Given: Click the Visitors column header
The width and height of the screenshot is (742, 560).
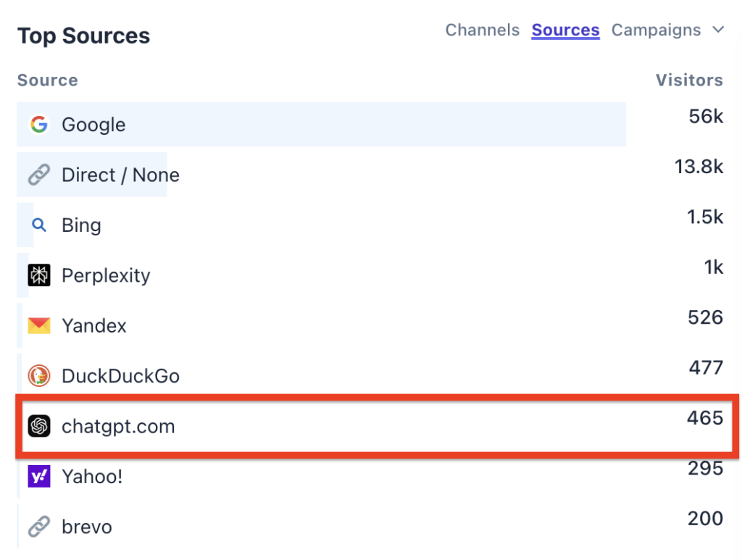Looking at the screenshot, I should (689, 80).
